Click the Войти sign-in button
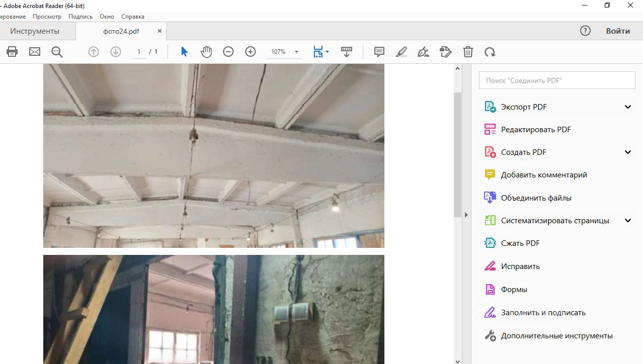 click(x=617, y=31)
